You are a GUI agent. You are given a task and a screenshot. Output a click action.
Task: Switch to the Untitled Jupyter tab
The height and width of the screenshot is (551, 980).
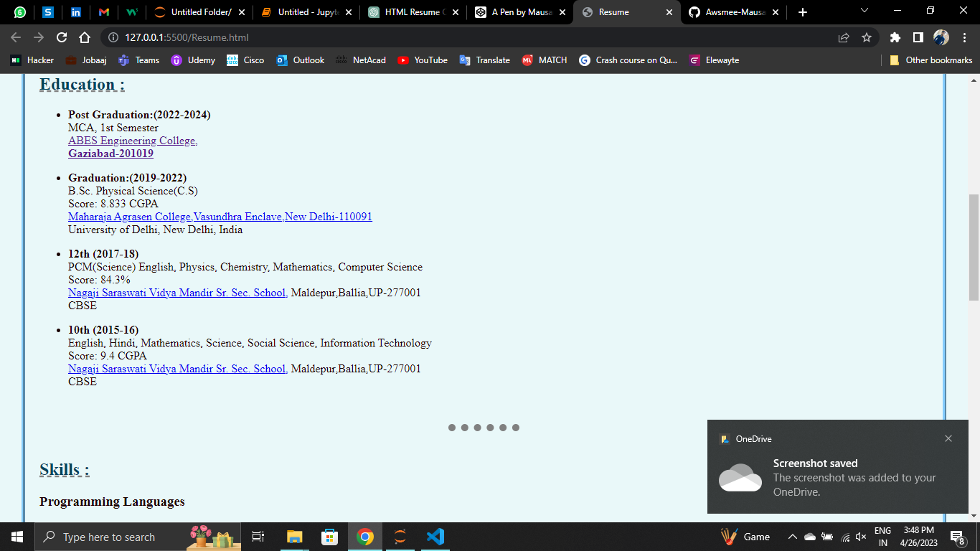pyautogui.click(x=301, y=11)
